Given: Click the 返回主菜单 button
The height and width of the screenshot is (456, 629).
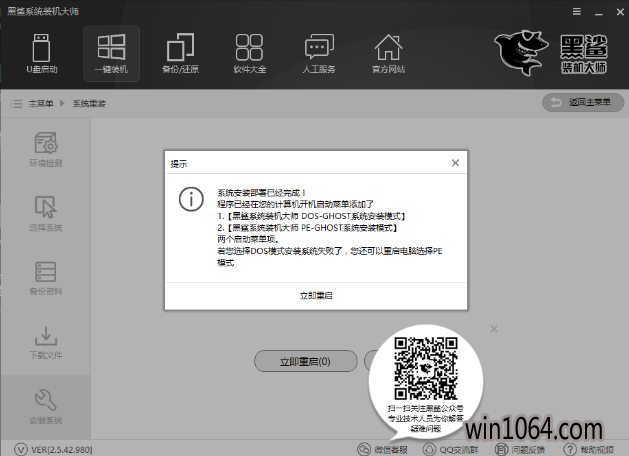Looking at the screenshot, I should [x=583, y=102].
